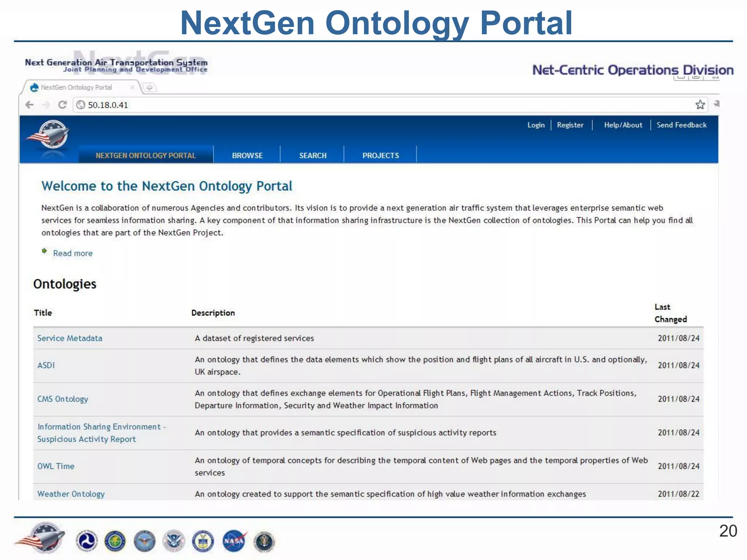Open the CMS Ontology link
Image resolution: width=747 pixels, height=560 pixels.
pyautogui.click(x=63, y=399)
